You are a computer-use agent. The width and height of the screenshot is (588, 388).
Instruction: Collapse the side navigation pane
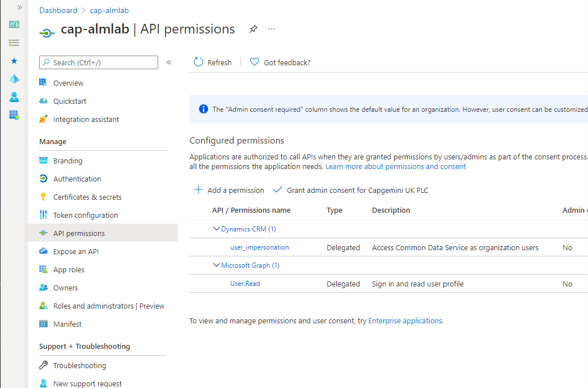[169, 62]
